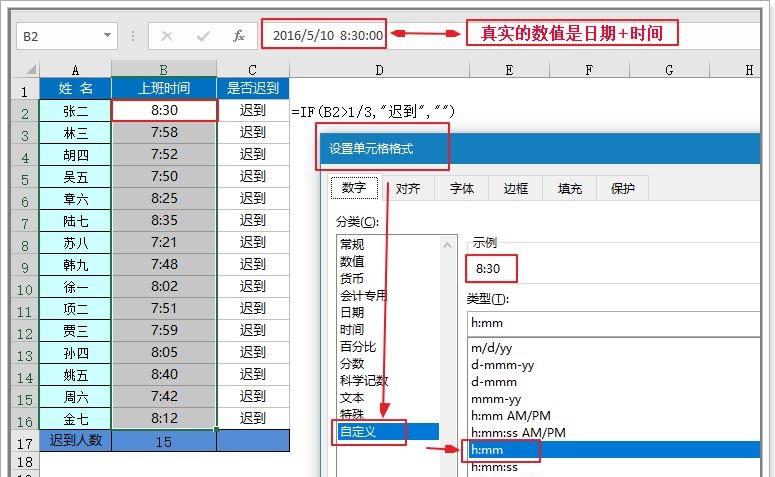
Task: Choose the d-mmm format type
Action: pos(494,382)
